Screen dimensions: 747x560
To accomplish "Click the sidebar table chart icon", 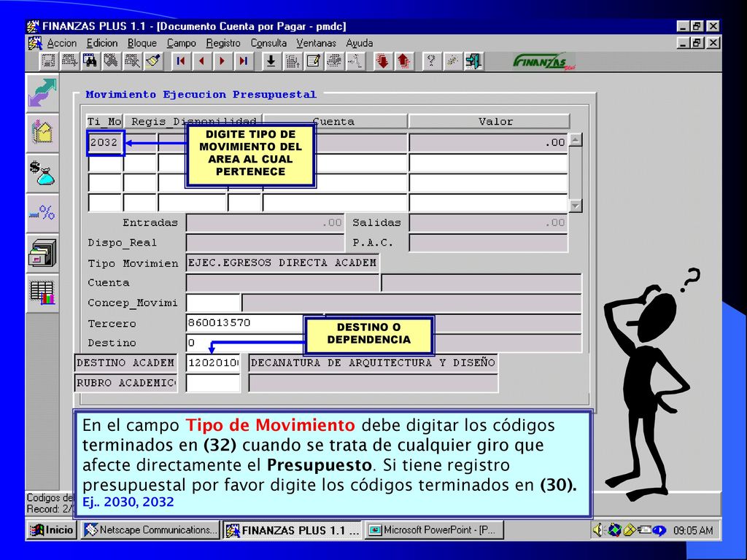I will point(42,293).
